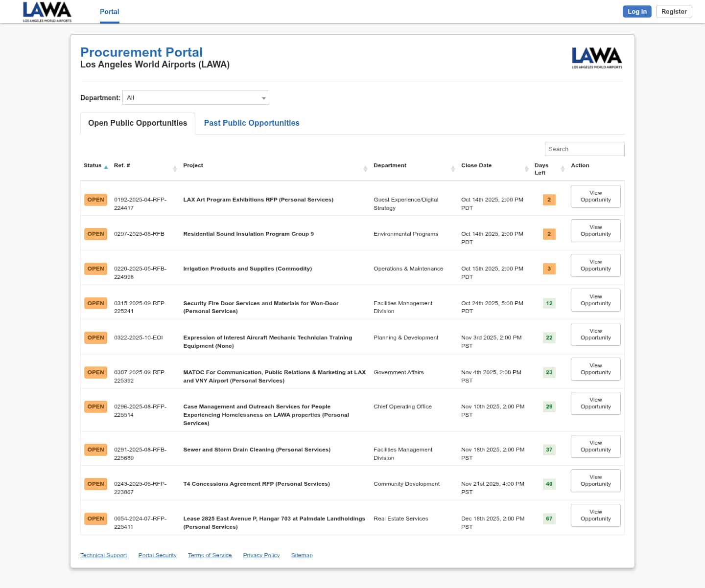Click close date Oct 24th 2025, 5:00 PM
The height and width of the screenshot is (588, 705).
tap(493, 307)
